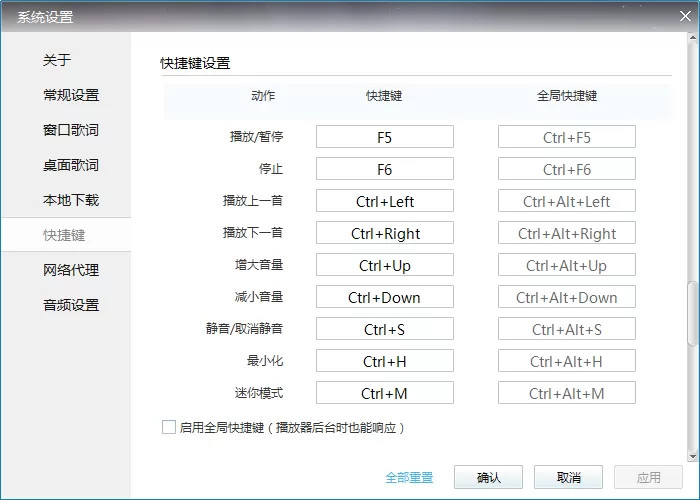
Task: Click the 全部重置 link
Action: click(x=409, y=478)
